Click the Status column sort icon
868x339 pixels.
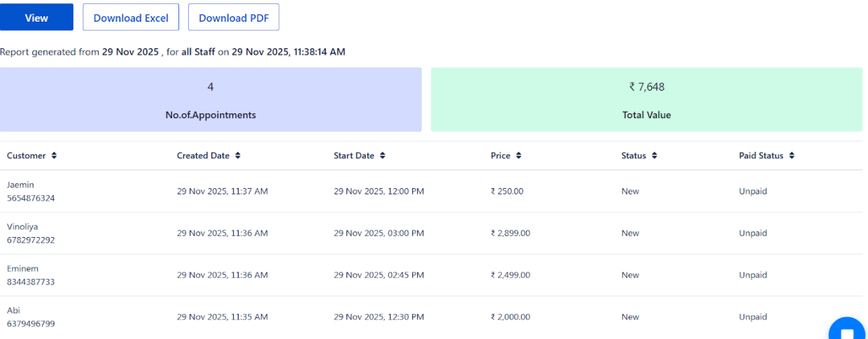coord(654,156)
